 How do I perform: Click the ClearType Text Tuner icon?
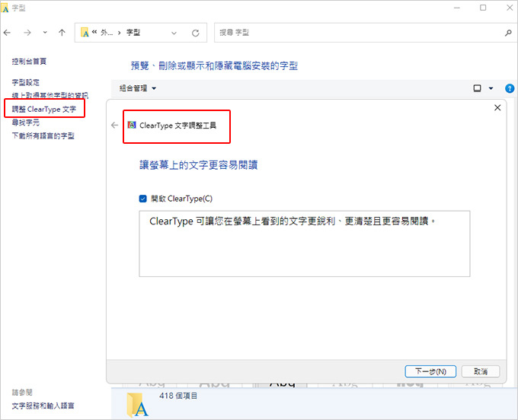point(132,125)
